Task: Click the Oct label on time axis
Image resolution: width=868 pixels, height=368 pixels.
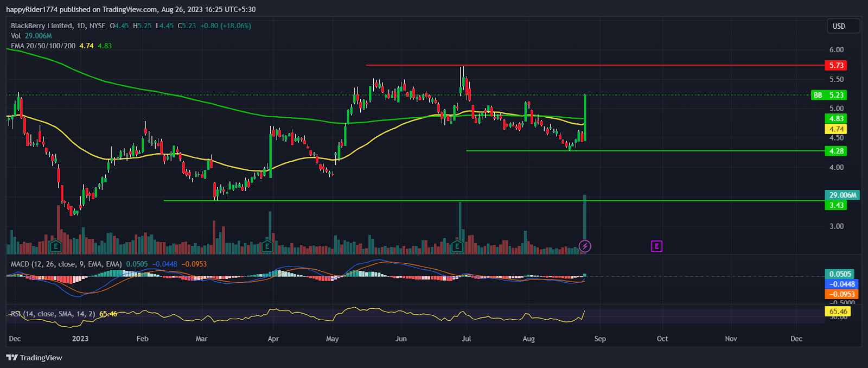Action: tap(662, 339)
